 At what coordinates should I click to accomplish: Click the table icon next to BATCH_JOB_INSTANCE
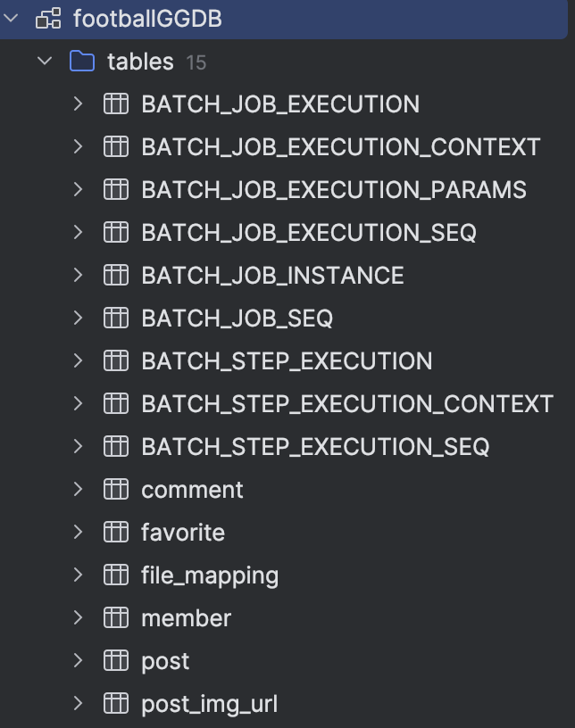click(116, 276)
